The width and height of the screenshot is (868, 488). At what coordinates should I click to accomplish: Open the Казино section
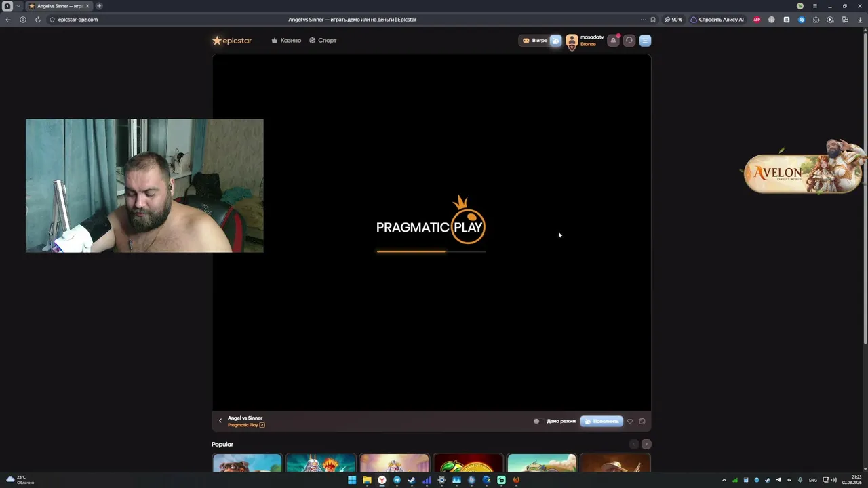pos(286,41)
